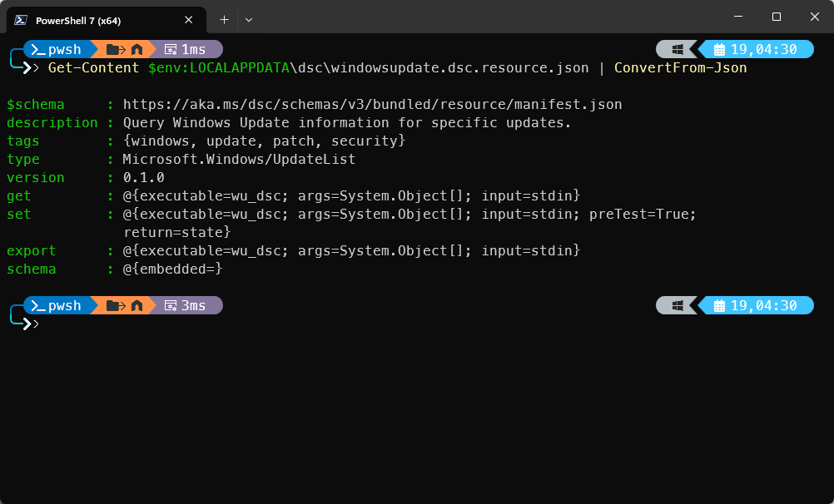Click the Windows logo in the first prompt
Viewport: 834px width, 504px height.
coord(677,49)
